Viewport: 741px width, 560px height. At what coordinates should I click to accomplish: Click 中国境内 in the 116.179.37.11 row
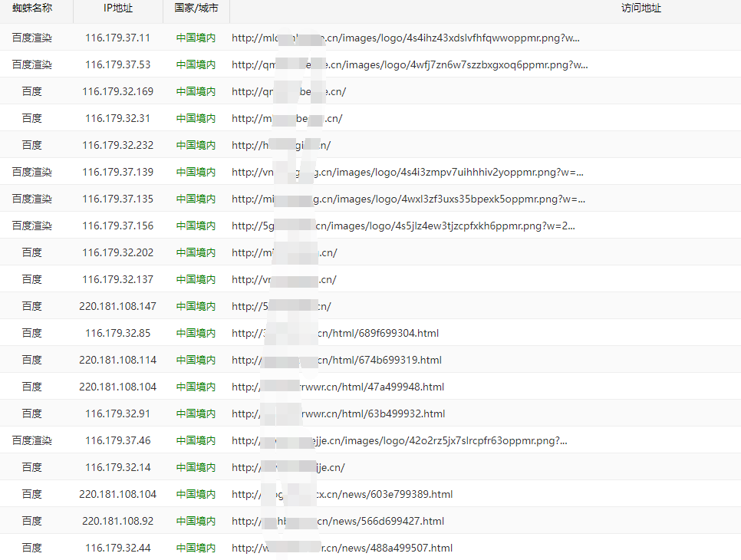click(x=196, y=38)
